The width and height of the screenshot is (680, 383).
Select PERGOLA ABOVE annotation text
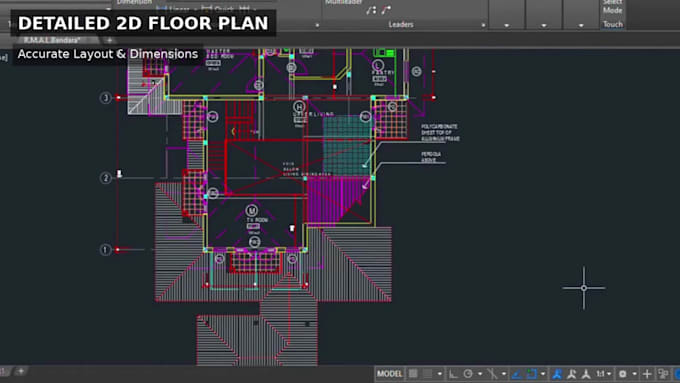click(x=431, y=157)
